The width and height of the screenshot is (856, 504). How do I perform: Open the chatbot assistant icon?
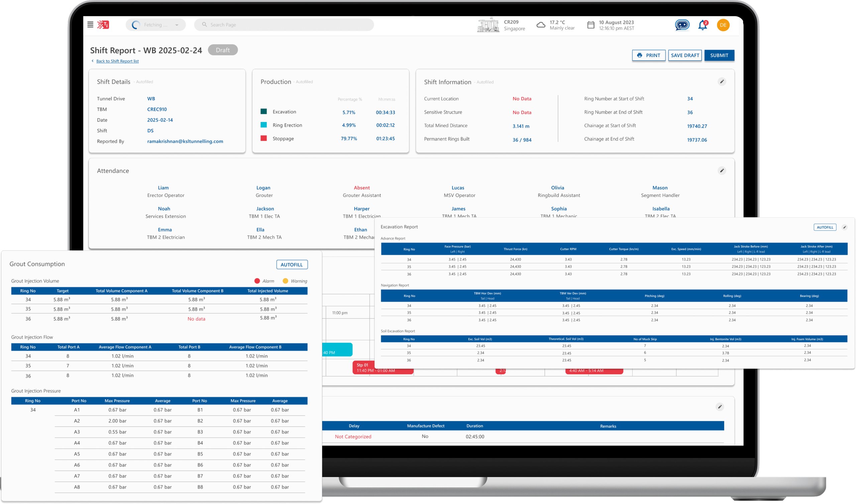[682, 25]
